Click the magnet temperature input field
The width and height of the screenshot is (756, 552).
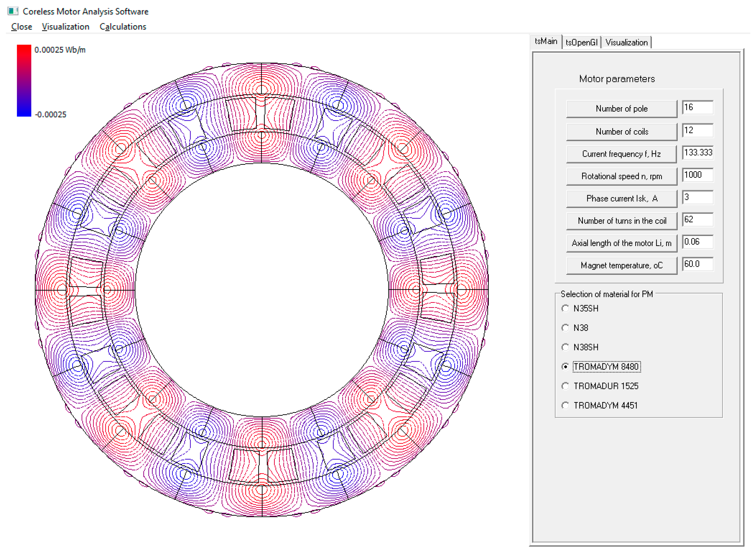pos(698,264)
